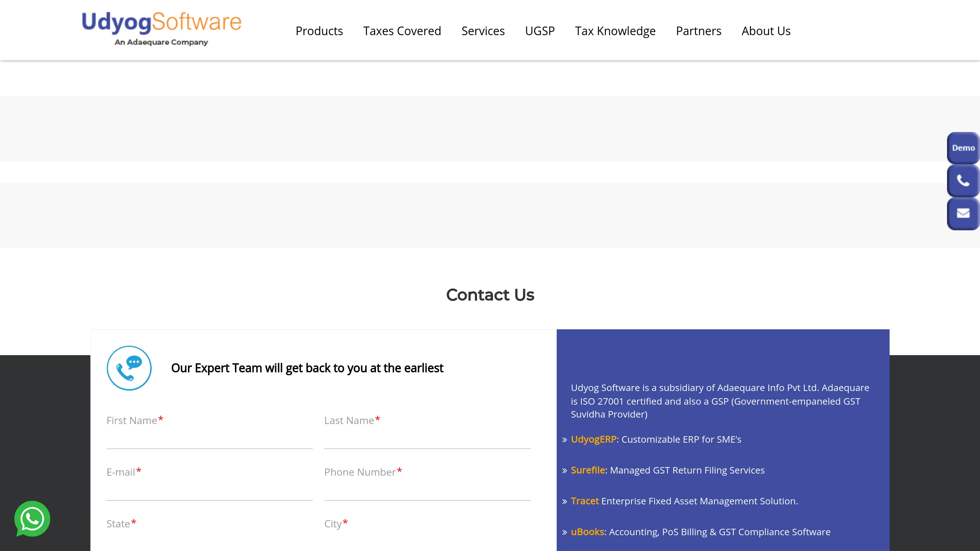Click the WhatsApp chat icon
The height and width of the screenshot is (551, 980).
tap(32, 519)
